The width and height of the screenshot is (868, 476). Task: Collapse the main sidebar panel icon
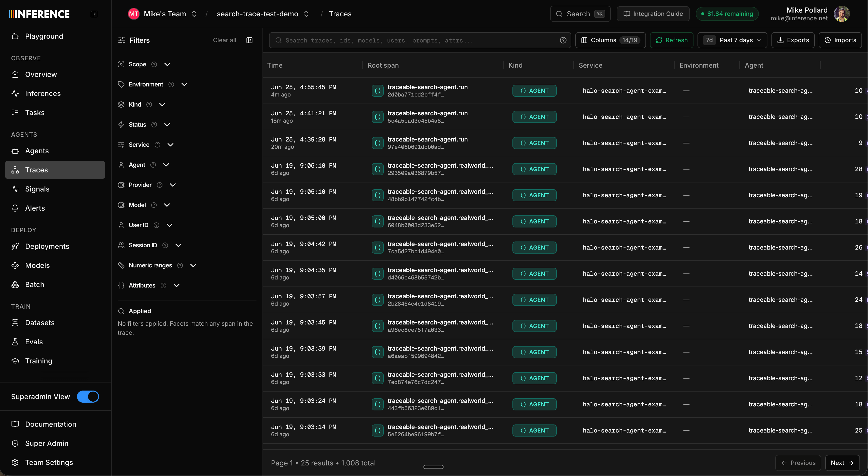tap(94, 14)
